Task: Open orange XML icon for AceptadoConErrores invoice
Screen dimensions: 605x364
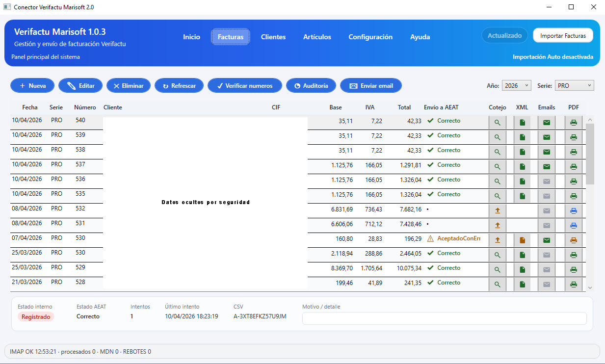Action: click(x=522, y=240)
